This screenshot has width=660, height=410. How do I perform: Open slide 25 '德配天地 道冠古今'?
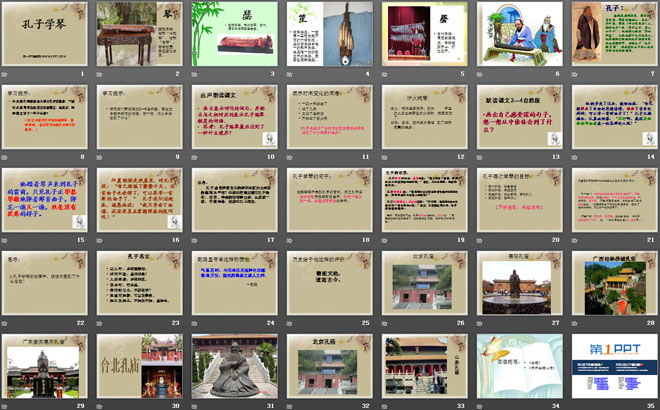[x=330, y=283]
